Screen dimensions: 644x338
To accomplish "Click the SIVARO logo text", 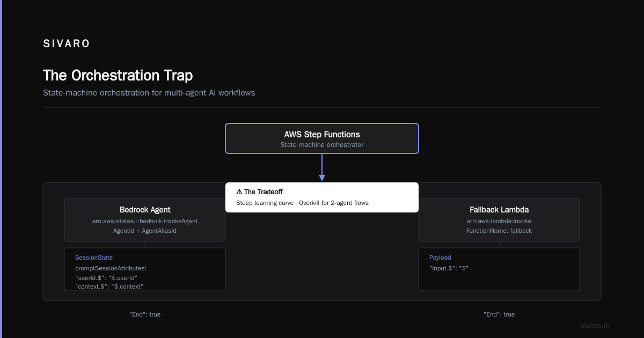I will tap(67, 44).
